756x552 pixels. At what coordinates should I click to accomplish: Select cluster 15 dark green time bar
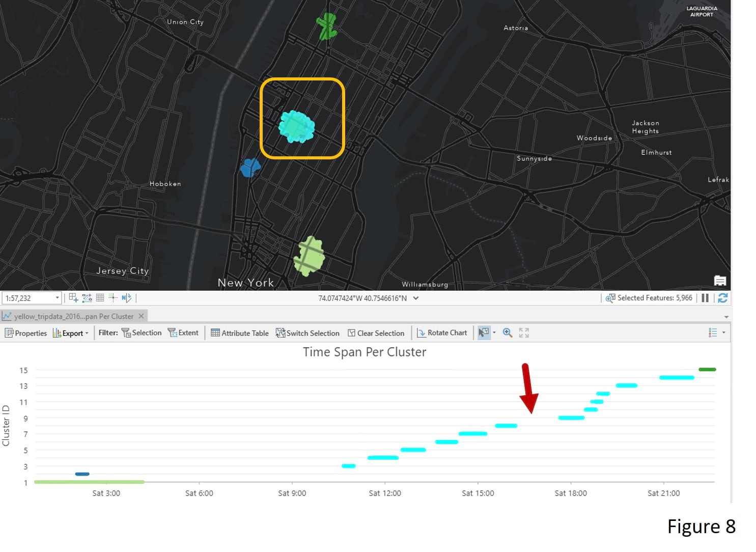[707, 370]
